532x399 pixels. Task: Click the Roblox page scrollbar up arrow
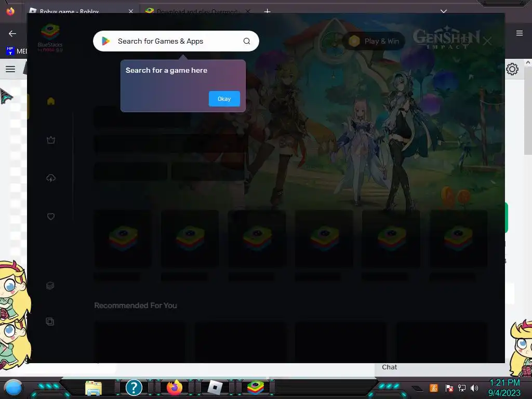pos(528,63)
